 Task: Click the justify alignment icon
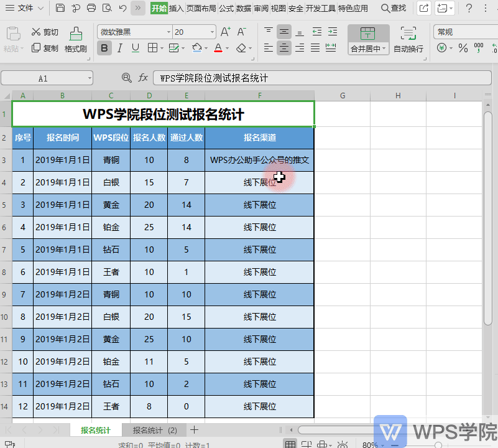tap(315, 48)
